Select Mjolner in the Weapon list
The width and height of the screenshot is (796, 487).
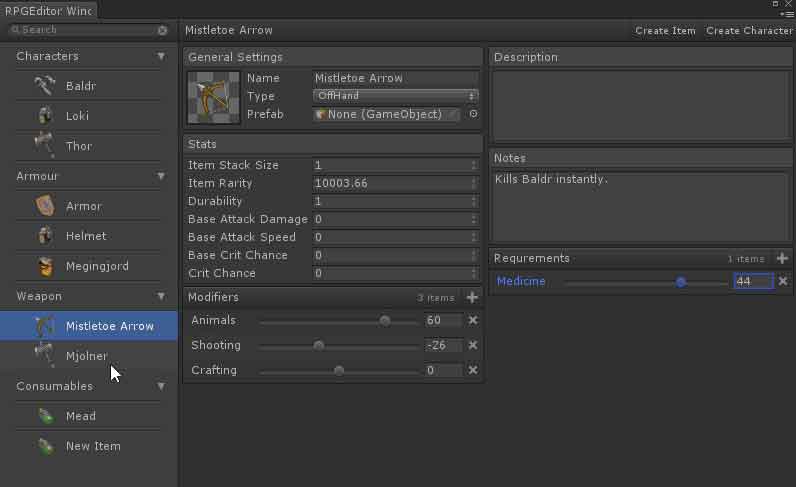pos(89,355)
